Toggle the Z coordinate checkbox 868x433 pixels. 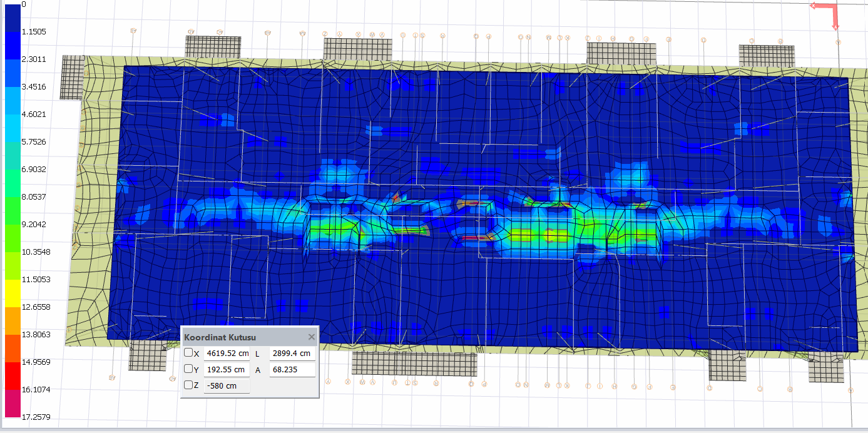click(188, 385)
